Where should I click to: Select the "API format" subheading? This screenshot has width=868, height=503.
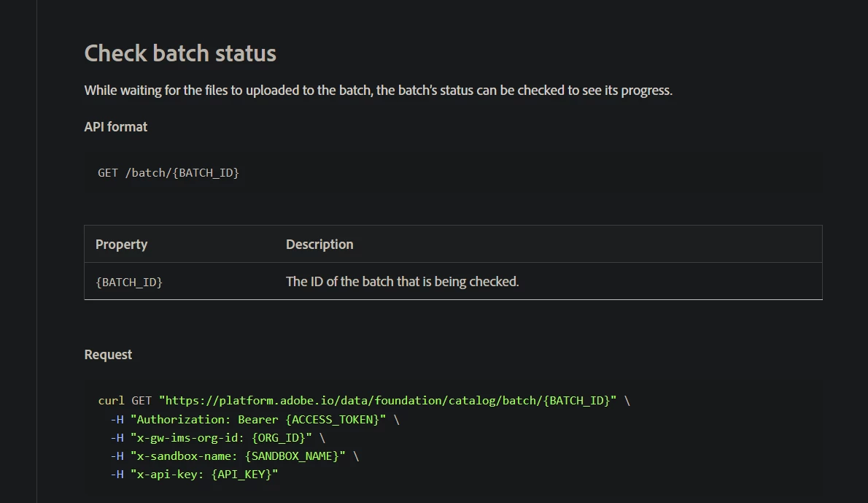click(x=116, y=127)
